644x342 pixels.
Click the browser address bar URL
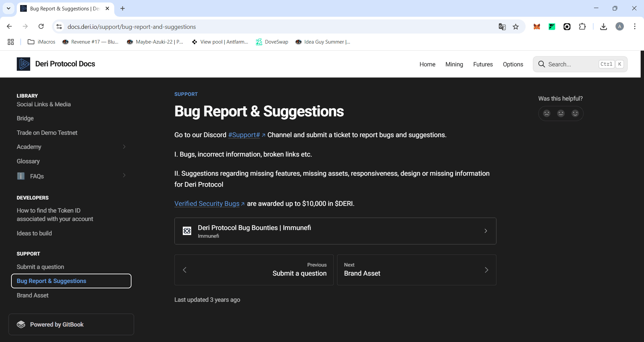coord(131,26)
